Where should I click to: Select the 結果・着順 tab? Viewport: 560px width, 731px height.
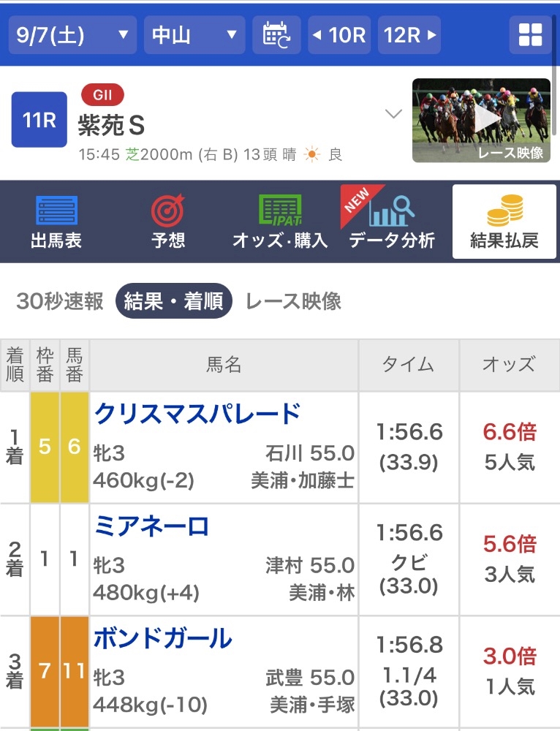tap(174, 301)
